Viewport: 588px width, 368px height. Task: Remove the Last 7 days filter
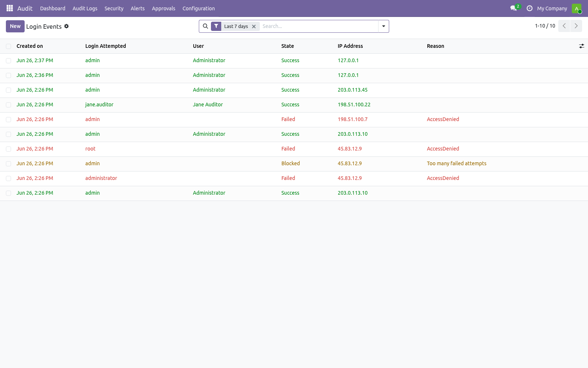pos(254,26)
